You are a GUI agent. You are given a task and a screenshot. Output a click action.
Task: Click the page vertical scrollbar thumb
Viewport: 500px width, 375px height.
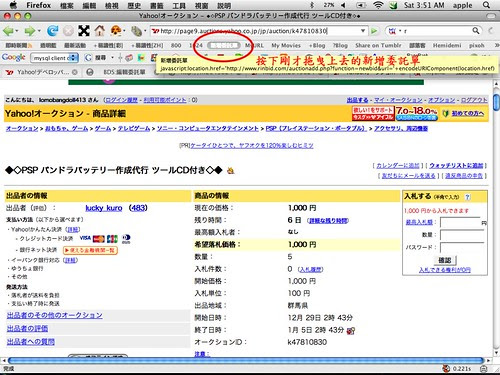pos(497,102)
